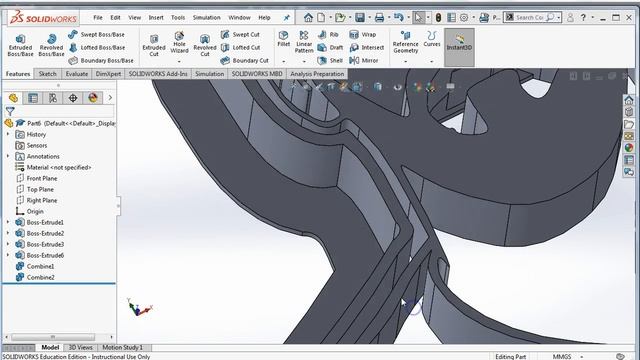The width and height of the screenshot is (640, 360).
Task: Expand the Linear Pattern dropdown arrow
Action: pos(304,62)
